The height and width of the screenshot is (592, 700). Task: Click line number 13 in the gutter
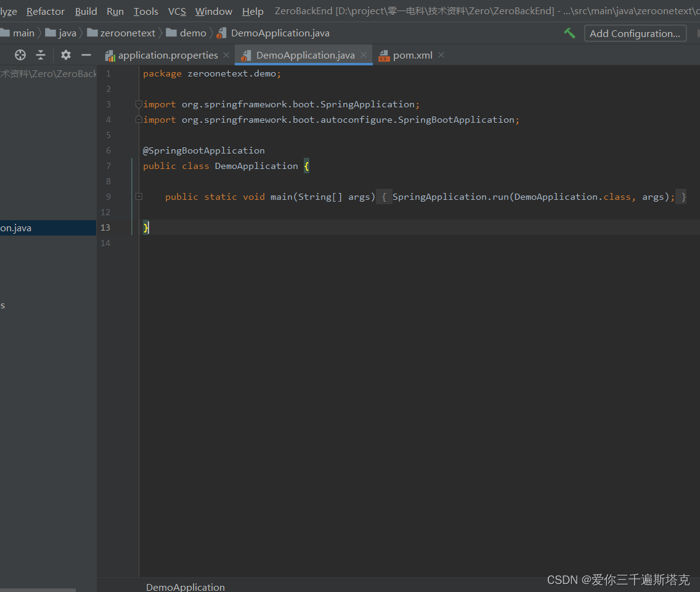(x=105, y=228)
